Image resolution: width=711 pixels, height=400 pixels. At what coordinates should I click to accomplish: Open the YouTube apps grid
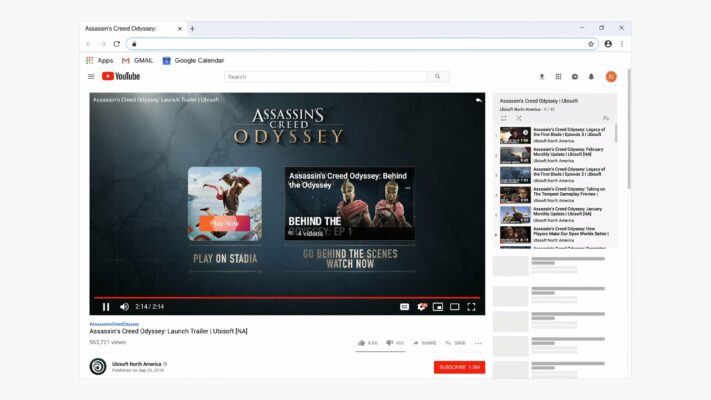click(558, 77)
